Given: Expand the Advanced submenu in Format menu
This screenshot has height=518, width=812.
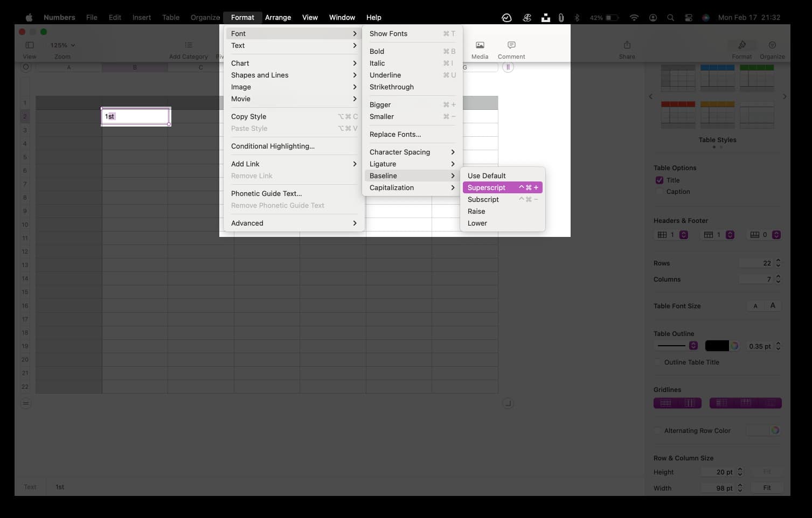Looking at the screenshot, I should [x=294, y=223].
